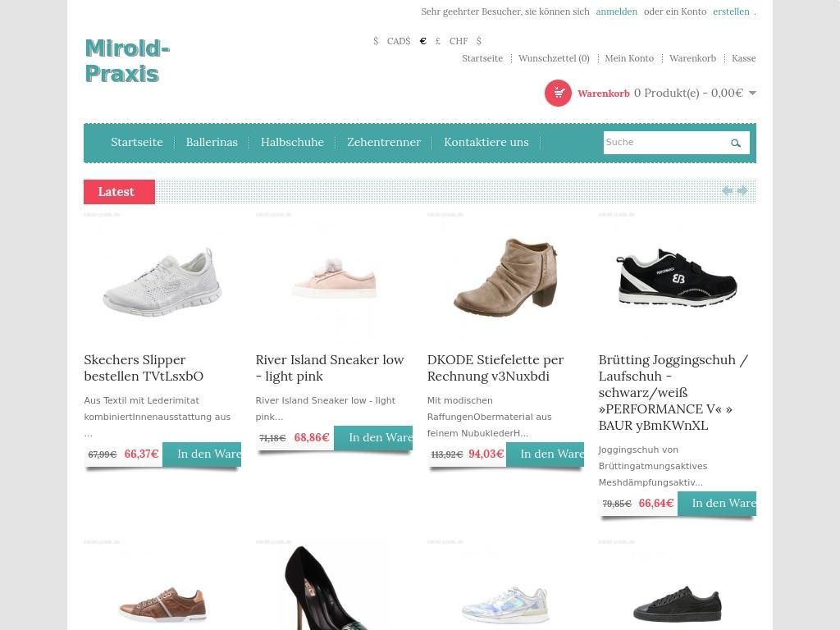Click the anmelden login link
The image size is (840, 630).
pyautogui.click(x=617, y=11)
